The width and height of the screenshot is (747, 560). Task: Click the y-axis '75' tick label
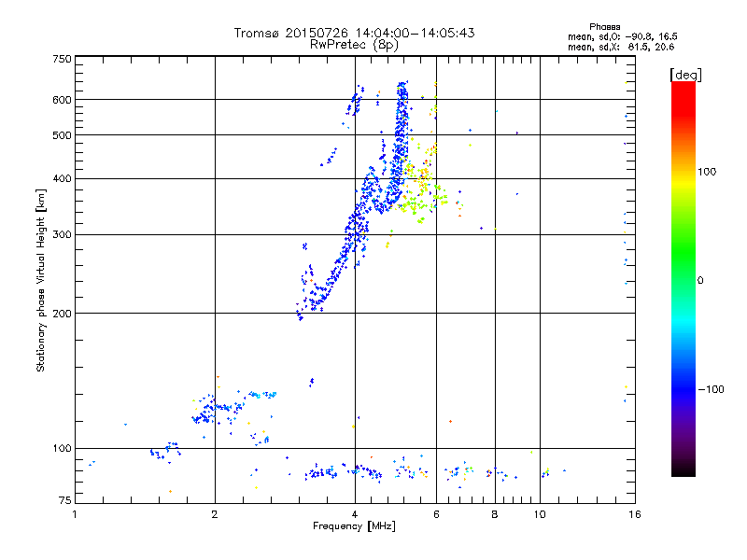coord(65,500)
